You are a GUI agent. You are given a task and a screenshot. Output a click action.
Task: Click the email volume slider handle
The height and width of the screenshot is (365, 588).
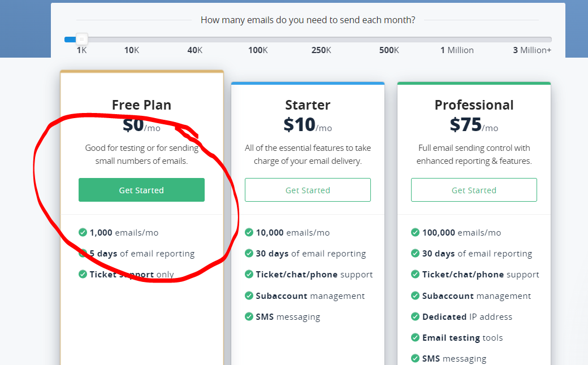(x=82, y=40)
